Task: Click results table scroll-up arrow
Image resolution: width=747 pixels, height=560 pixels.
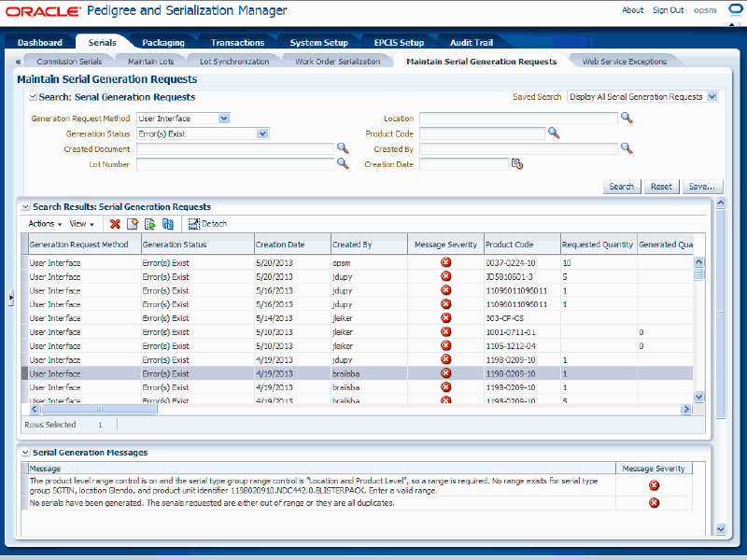Action: pyautogui.click(x=698, y=261)
